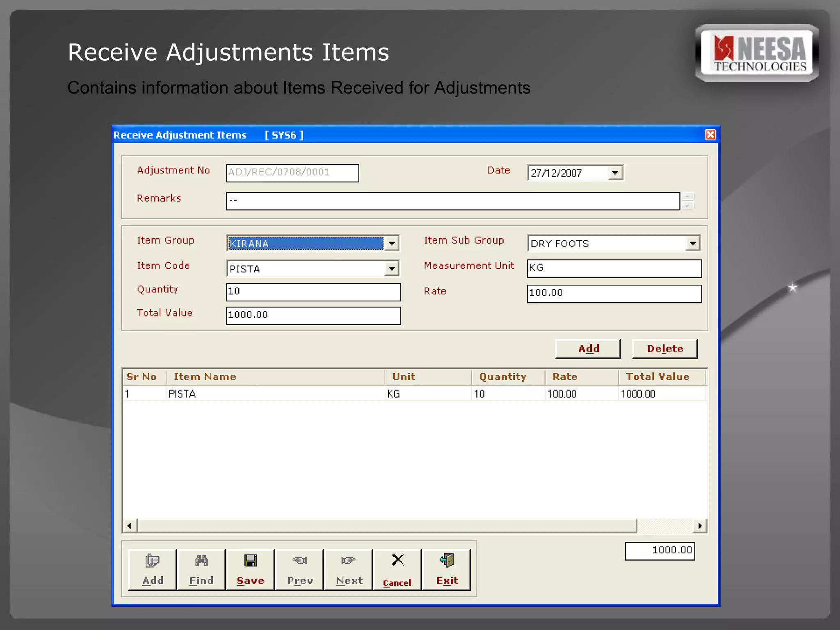Open the Date dropdown calendar
This screenshot has height=630, width=840.
615,173
